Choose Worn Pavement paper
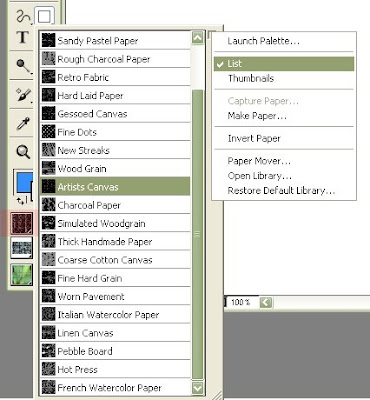The height and width of the screenshot is (400, 370). coord(115,296)
